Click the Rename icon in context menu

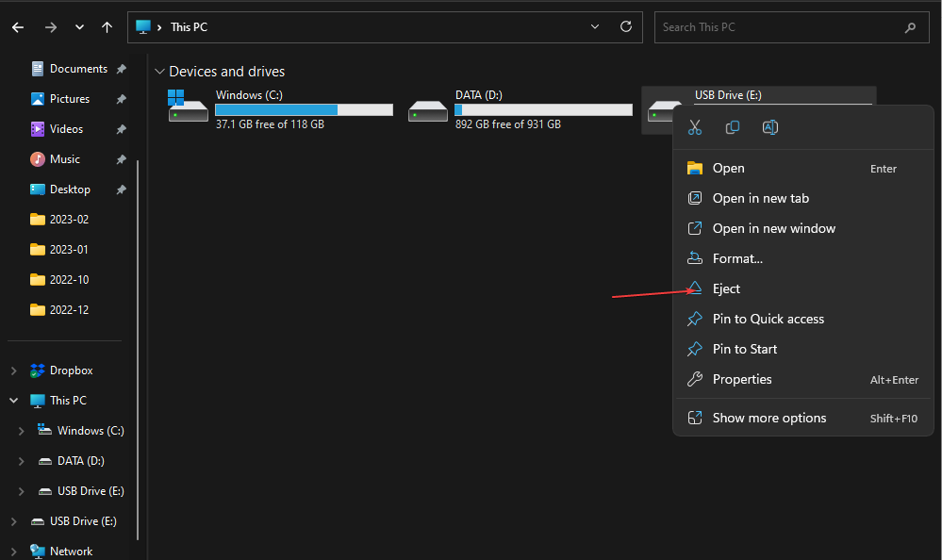pyautogui.click(x=769, y=127)
